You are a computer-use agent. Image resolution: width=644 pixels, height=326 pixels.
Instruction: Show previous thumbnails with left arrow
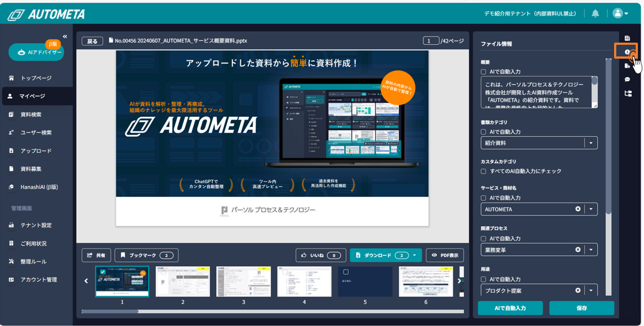[x=86, y=281]
